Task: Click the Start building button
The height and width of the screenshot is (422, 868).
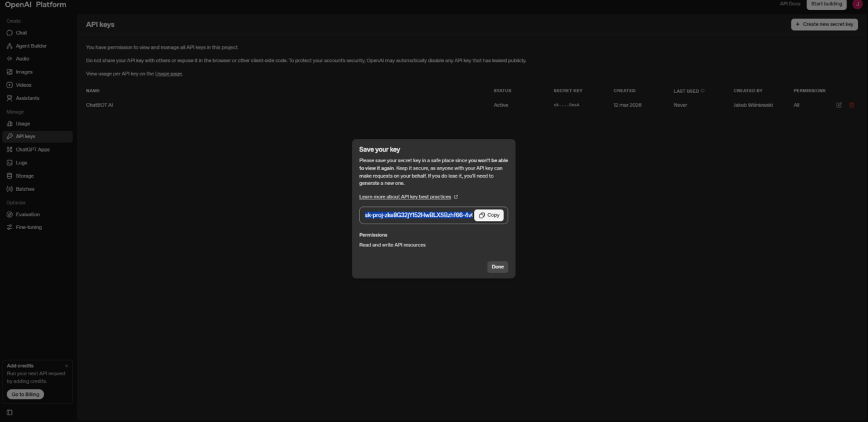Action: click(x=827, y=4)
